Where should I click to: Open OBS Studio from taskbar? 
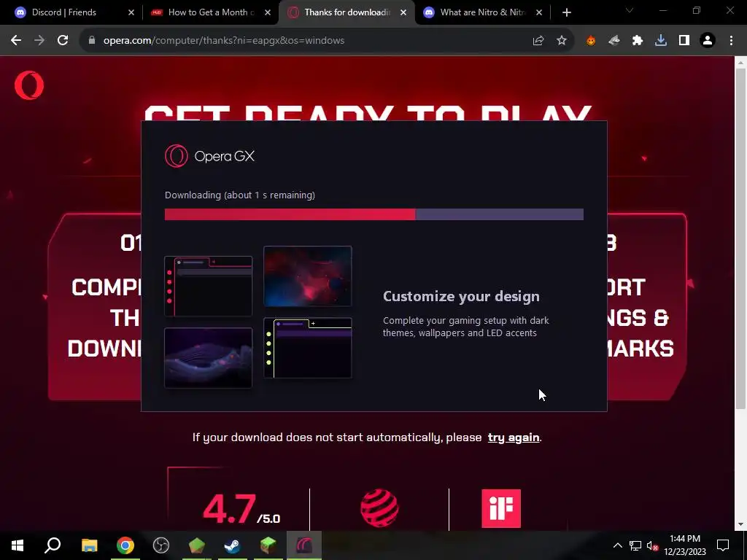[161, 545]
